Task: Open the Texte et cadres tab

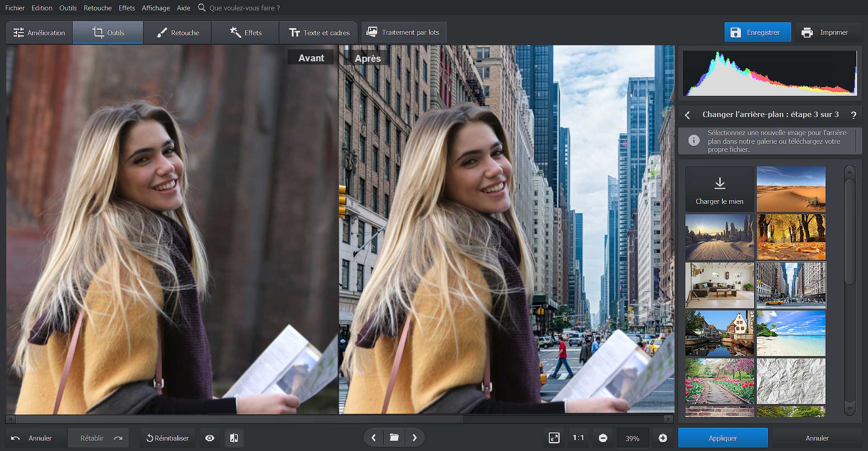Action: click(319, 33)
